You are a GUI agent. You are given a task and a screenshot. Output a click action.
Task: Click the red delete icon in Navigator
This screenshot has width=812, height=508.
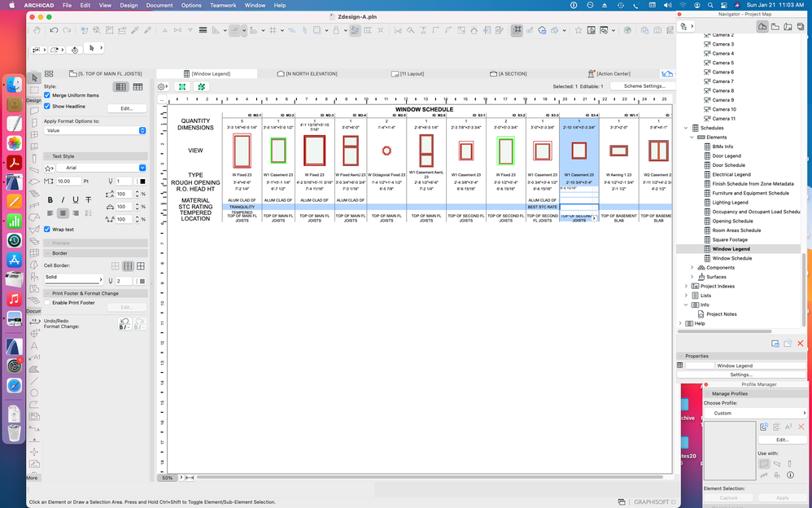click(x=801, y=344)
